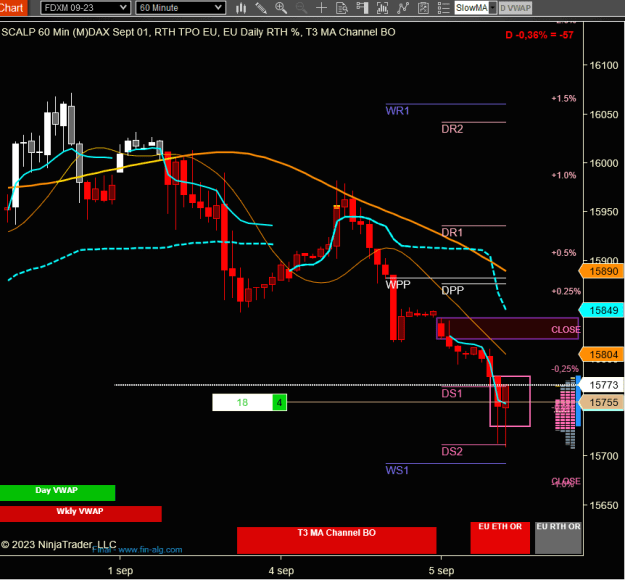Click the WS1 pivot label
Image resolution: width=625 pixels, height=580 pixels.
click(397, 470)
